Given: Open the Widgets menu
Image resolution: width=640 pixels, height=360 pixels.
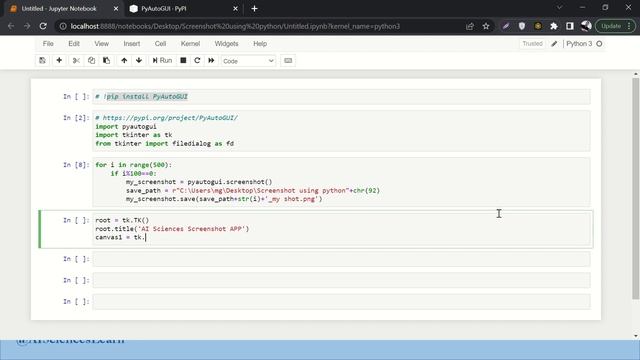Looking at the screenshot, I should click(227, 44).
